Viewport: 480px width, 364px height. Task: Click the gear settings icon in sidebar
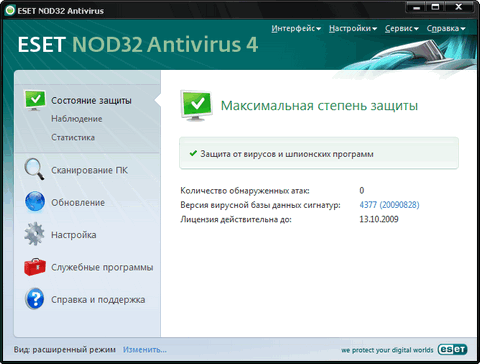(34, 234)
